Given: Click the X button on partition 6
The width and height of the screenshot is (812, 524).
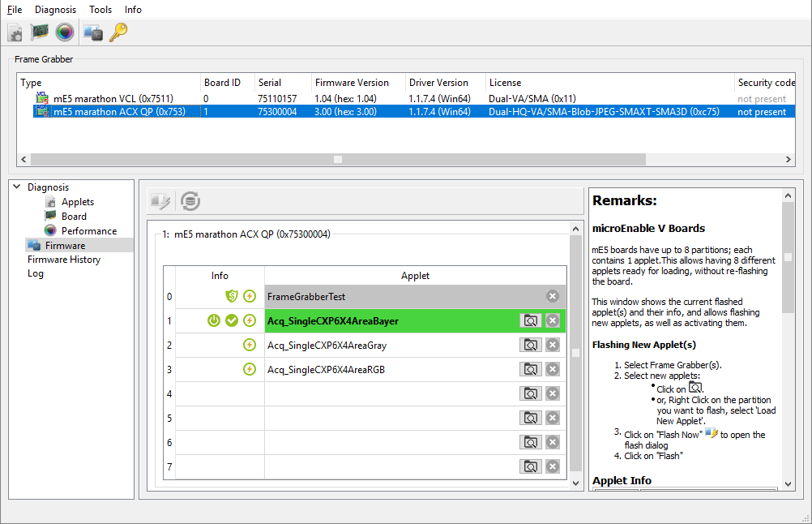Looking at the screenshot, I should 553,442.
